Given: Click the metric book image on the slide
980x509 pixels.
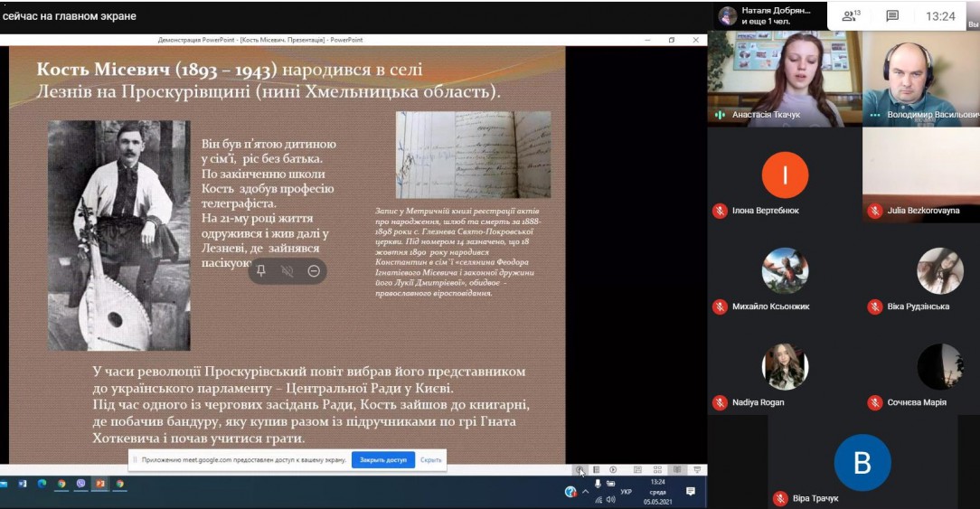Looking at the screenshot, I should click(x=473, y=155).
